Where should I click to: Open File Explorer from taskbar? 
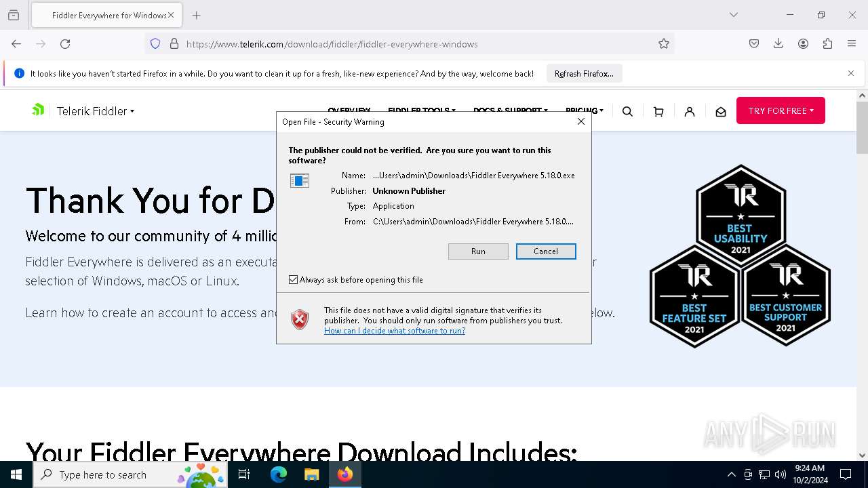311,474
